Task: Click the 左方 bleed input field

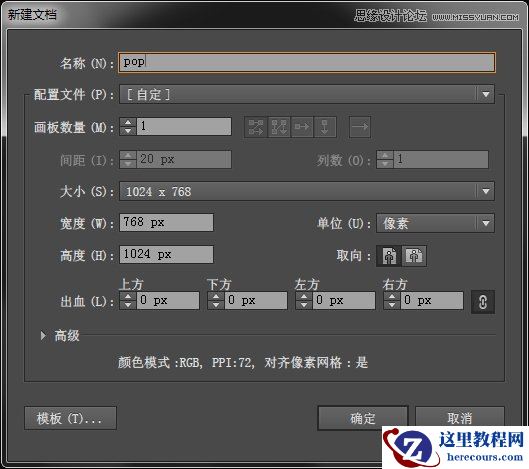Action: (x=344, y=301)
